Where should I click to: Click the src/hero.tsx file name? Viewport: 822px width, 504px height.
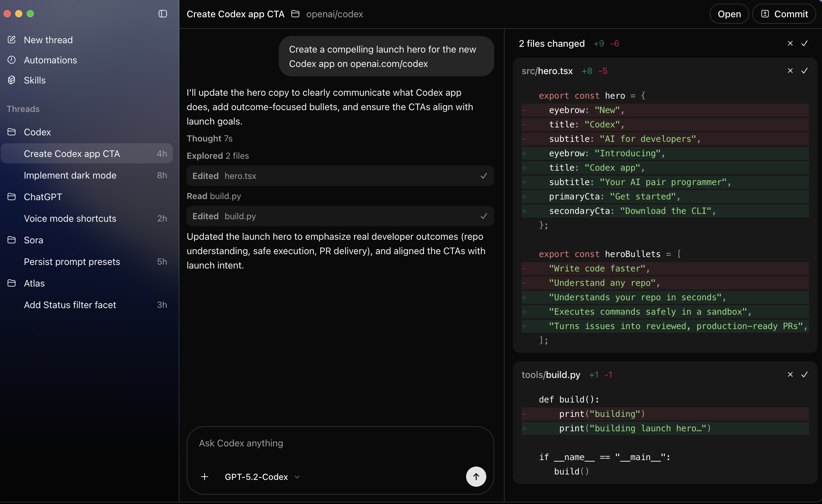(547, 71)
